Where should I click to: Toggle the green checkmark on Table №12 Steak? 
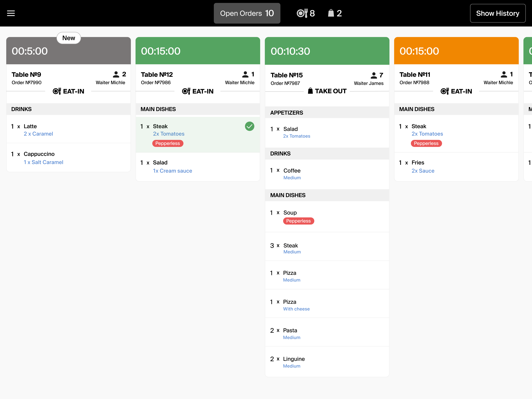[250, 126]
